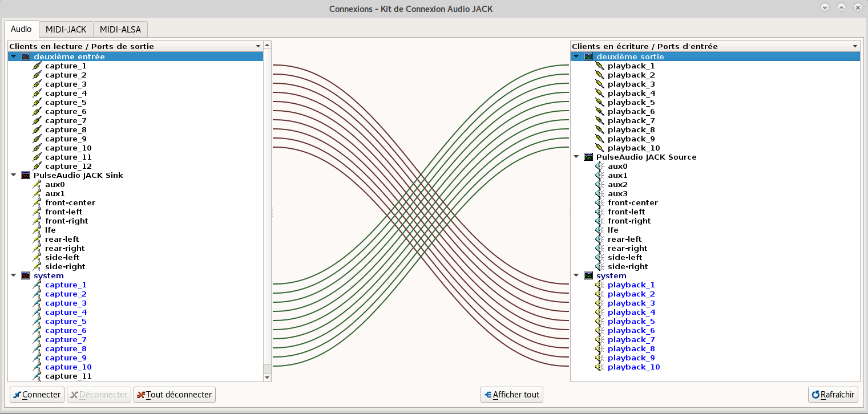This screenshot has height=414, width=868.
Task: Click the jack icon beside playback_5 under deuxième sortie
Action: pyautogui.click(x=599, y=102)
